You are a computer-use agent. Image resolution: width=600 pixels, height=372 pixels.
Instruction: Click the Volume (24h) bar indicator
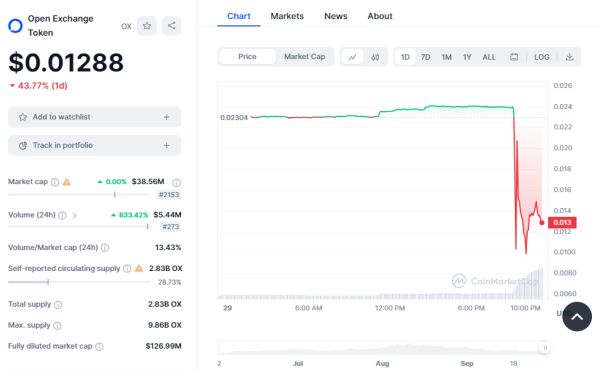pyautogui.click(x=79, y=227)
